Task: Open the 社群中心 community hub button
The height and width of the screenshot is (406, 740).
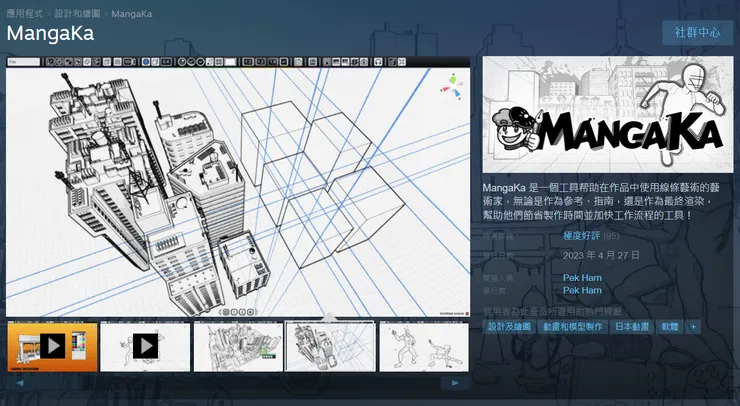Action: click(x=698, y=33)
